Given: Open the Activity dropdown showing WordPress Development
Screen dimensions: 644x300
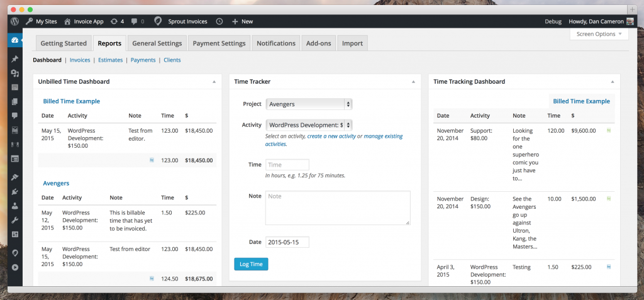Looking at the screenshot, I should click(x=309, y=125).
